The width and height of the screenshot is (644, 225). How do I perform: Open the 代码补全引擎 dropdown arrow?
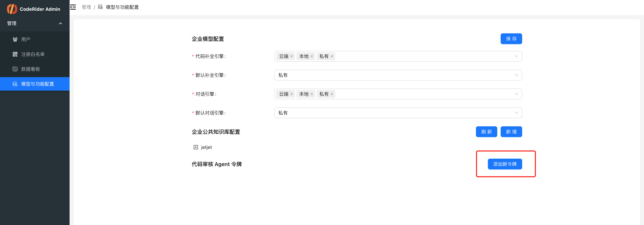(x=516, y=56)
